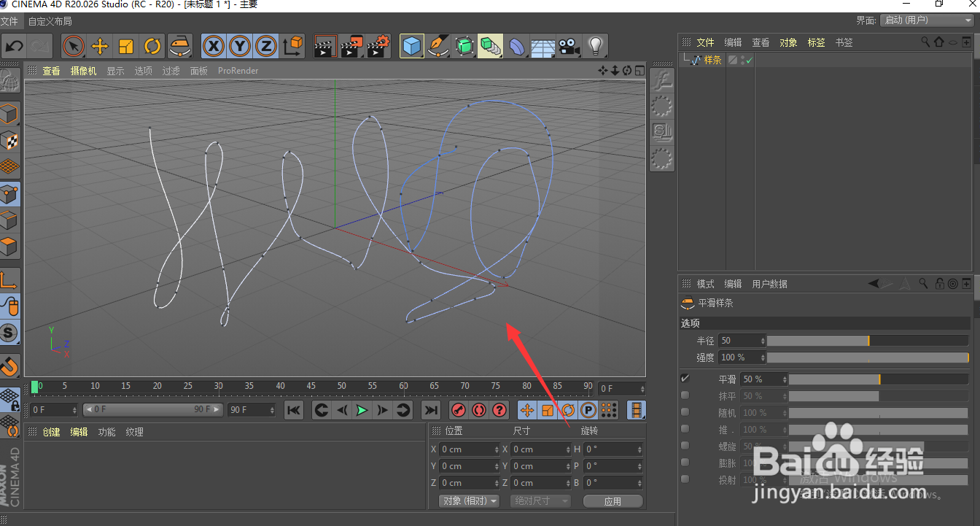
Task: Open the ProRender viewport menu
Action: pyautogui.click(x=238, y=71)
